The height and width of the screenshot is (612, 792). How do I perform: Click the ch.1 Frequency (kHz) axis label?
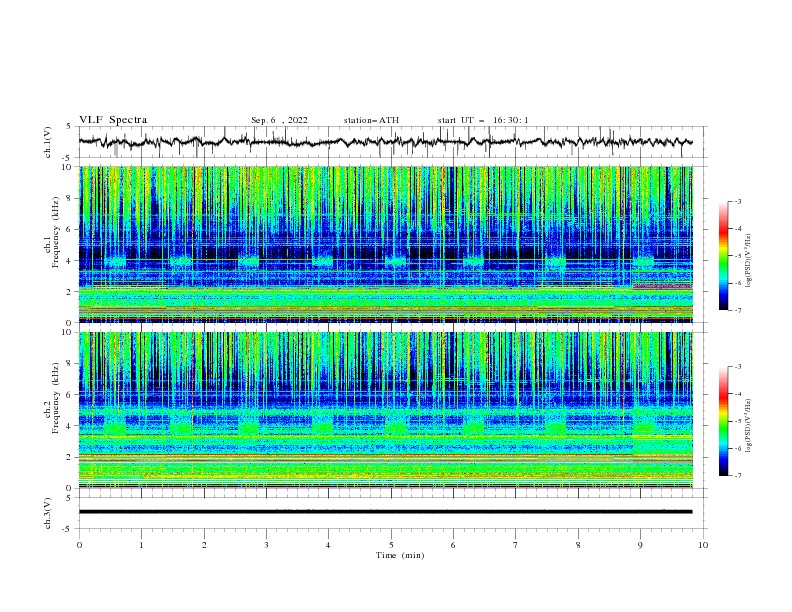point(51,232)
